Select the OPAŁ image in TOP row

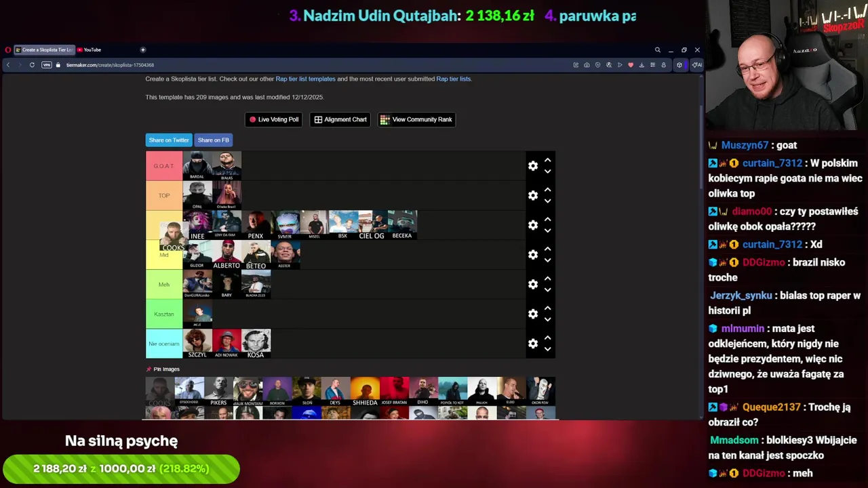197,195
